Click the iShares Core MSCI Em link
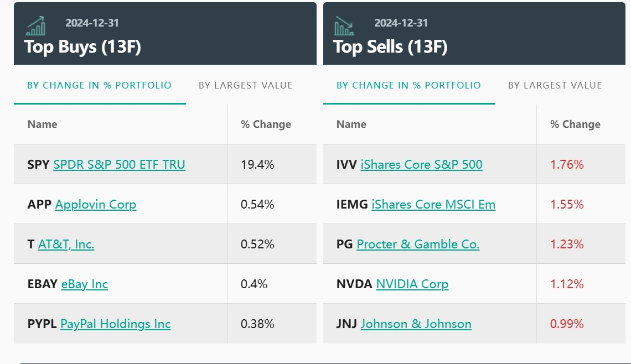This screenshot has width=631, height=364. click(433, 204)
